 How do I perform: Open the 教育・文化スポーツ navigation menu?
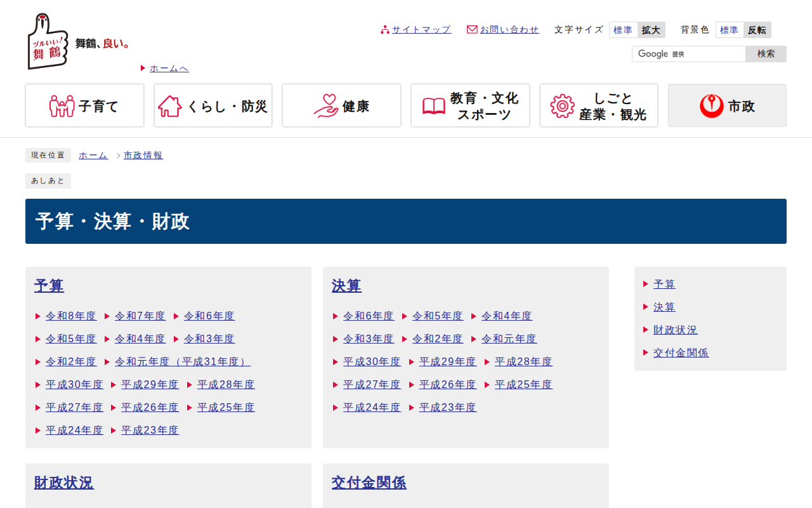point(470,105)
